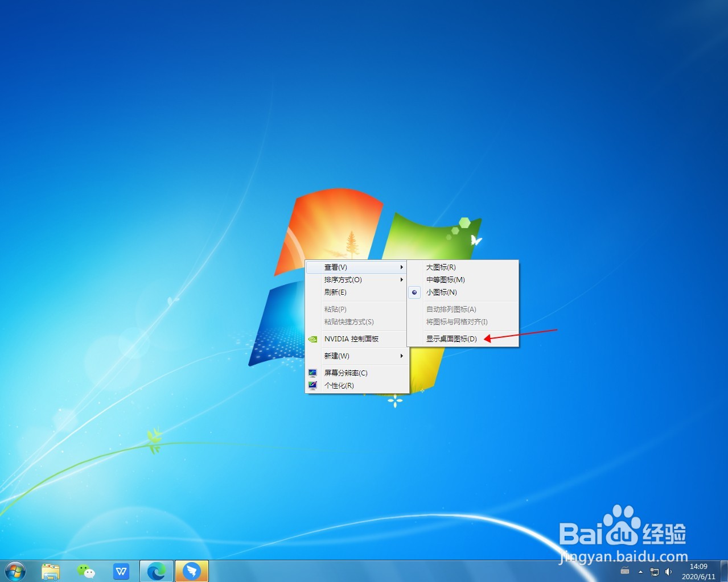The width and height of the screenshot is (728, 582).
Task: Select 粘贴快捷方式(S) in context menu
Action: [x=357, y=322]
